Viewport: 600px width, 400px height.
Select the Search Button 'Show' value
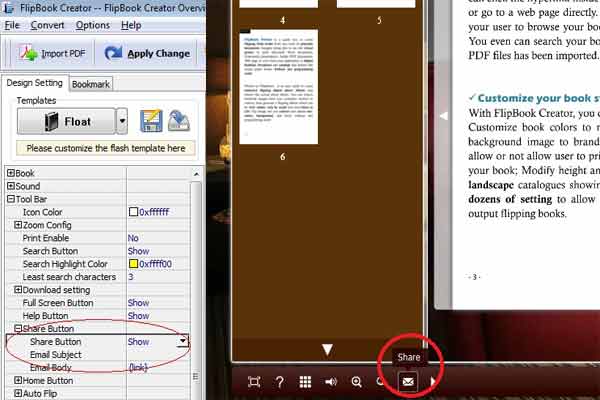(139, 251)
